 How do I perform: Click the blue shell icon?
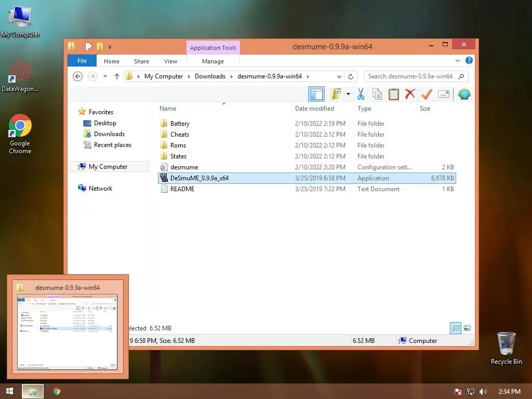464,94
